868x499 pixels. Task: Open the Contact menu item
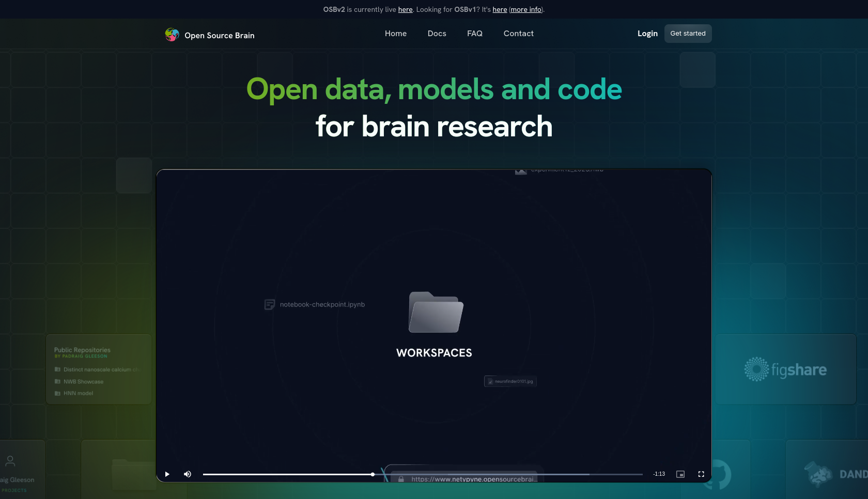[x=519, y=34]
